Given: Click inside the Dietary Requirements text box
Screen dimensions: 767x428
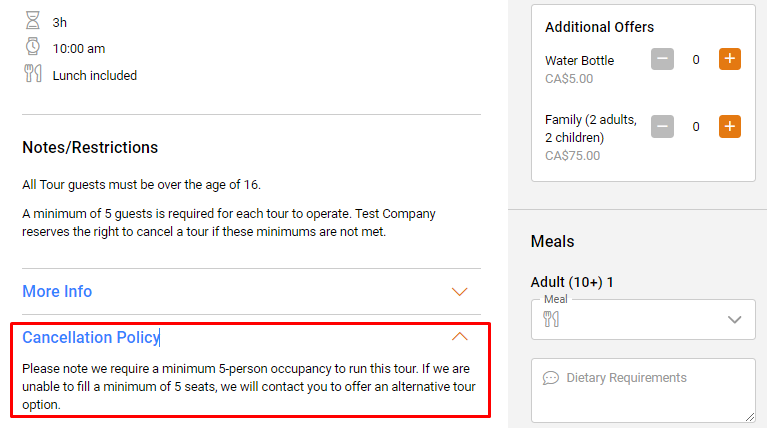Looking at the screenshot, I should (x=643, y=390).
